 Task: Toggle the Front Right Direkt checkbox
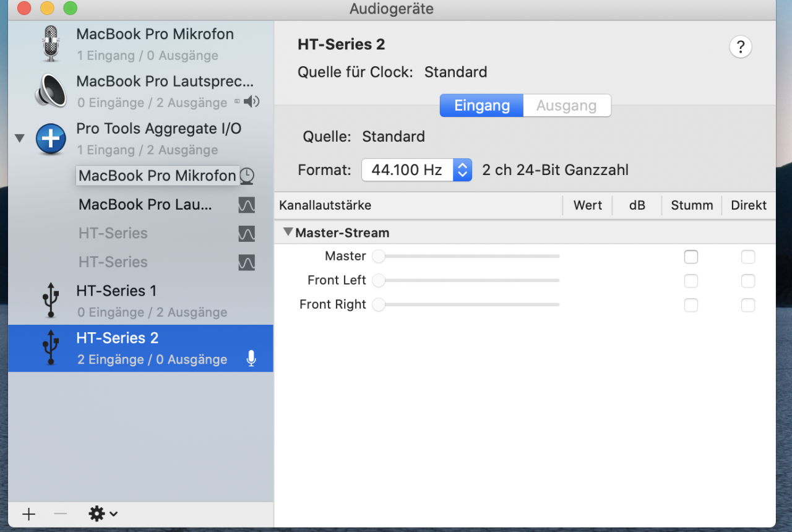[x=748, y=305]
